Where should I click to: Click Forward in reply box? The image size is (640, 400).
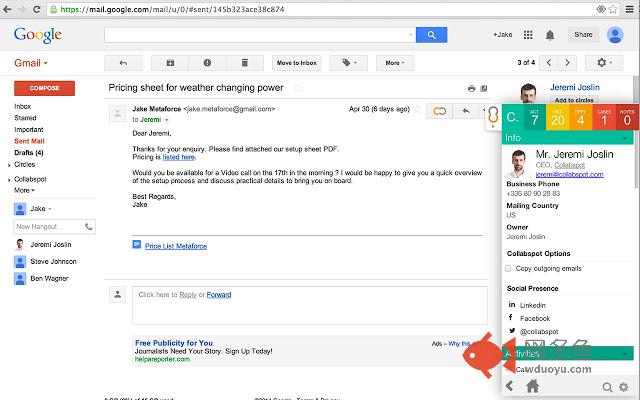[219, 295]
